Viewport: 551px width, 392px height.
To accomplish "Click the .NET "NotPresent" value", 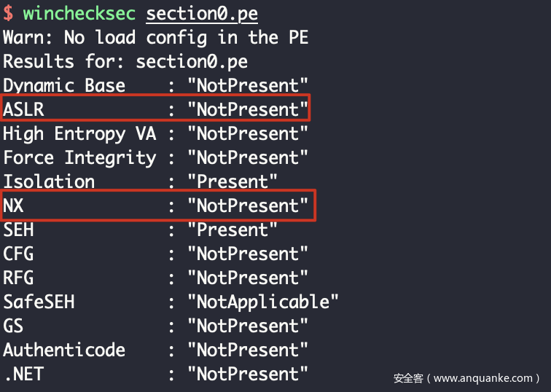I will pos(248,374).
